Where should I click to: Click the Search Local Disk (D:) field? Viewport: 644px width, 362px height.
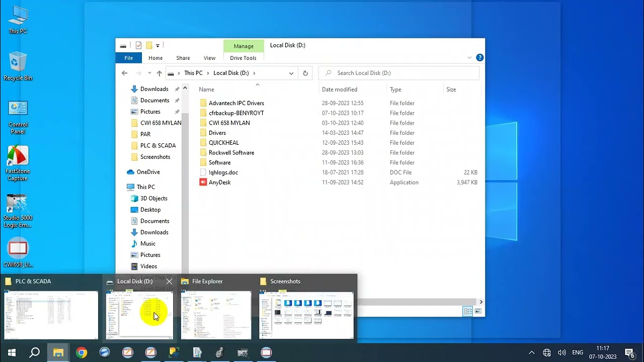[x=398, y=73]
